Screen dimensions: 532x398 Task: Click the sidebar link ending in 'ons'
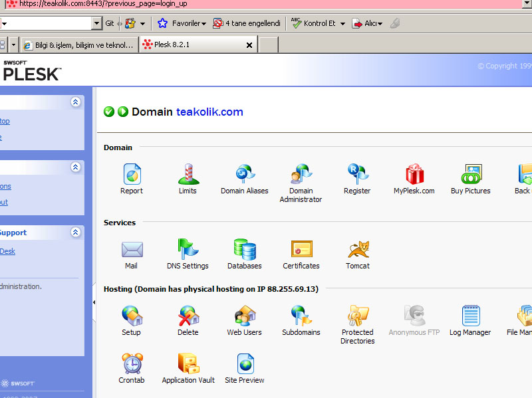click(x=5, y=186)
